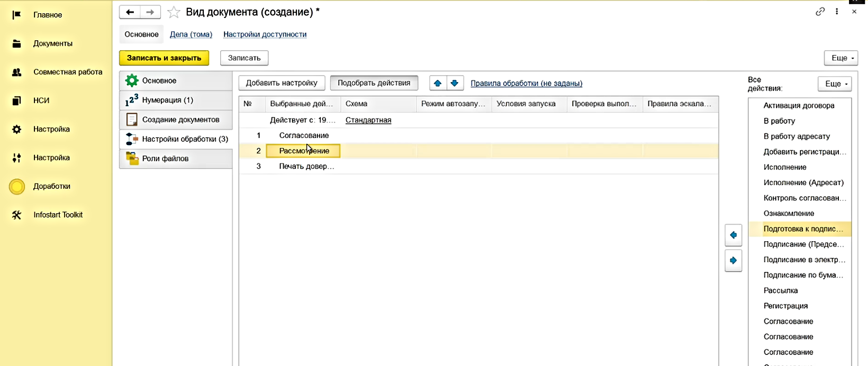This screenshot has width=868, height=366.
Task: Move selected action down with blue arrow
Action: 454,83
